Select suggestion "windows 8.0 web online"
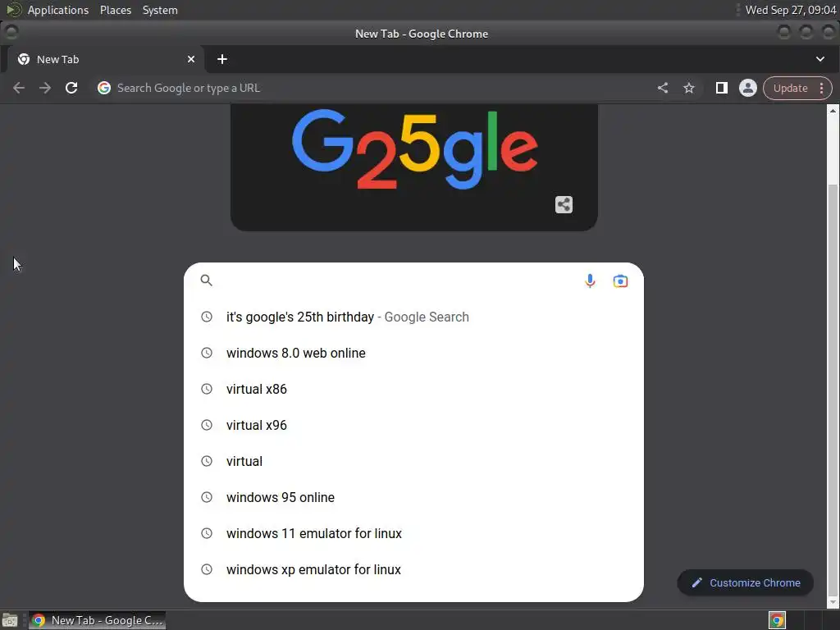 (414, 353)
